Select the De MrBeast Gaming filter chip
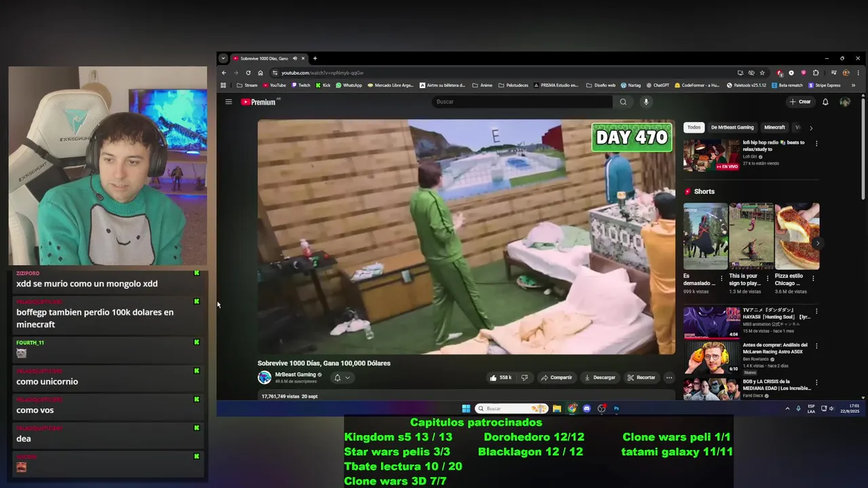 732,127
